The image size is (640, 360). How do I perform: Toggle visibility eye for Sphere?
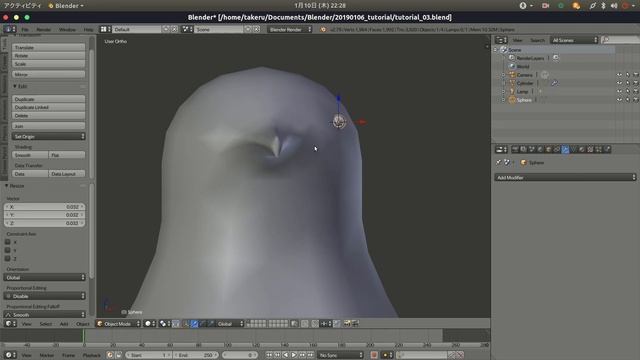pos(620,100)
